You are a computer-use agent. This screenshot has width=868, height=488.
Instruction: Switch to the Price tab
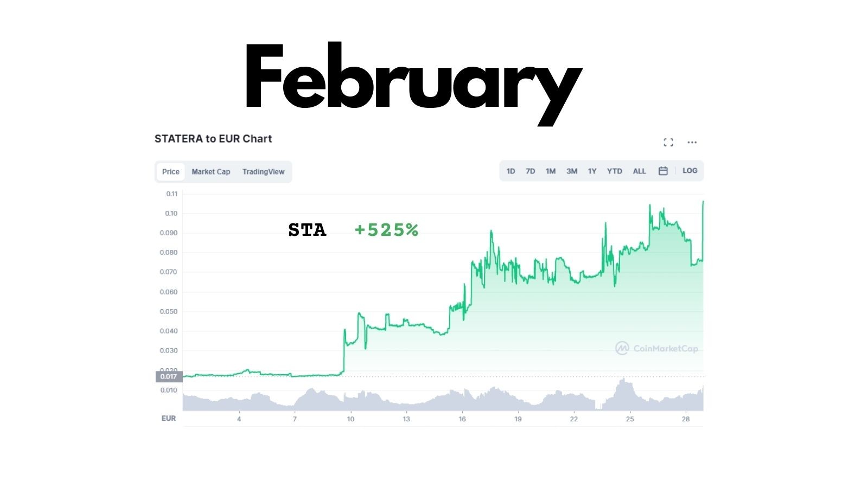[x=171, y=172]
